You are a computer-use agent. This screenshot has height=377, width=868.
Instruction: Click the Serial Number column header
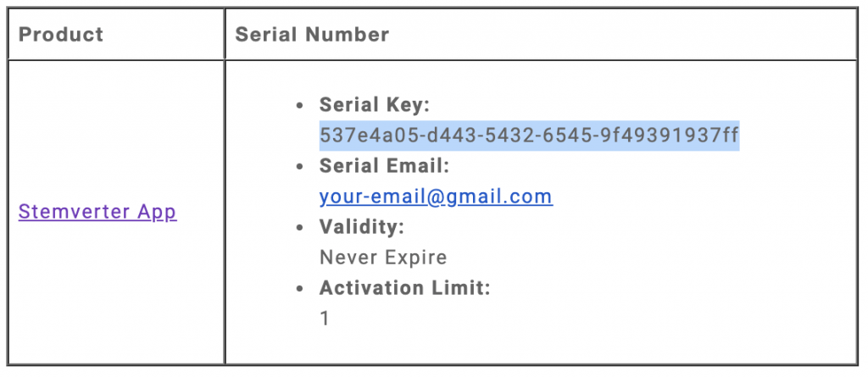[312, 35]
